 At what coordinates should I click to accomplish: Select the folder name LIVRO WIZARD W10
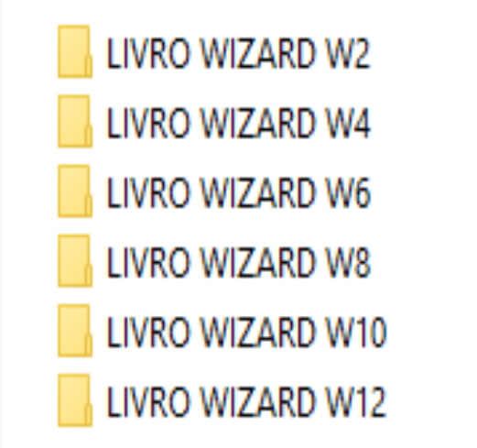point(246,333)
